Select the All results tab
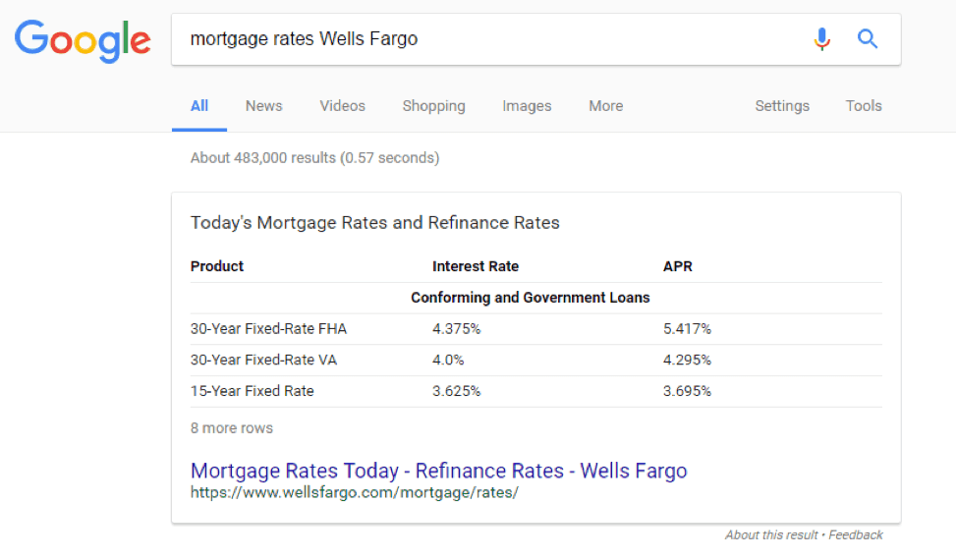 click(x=199, y=106)
